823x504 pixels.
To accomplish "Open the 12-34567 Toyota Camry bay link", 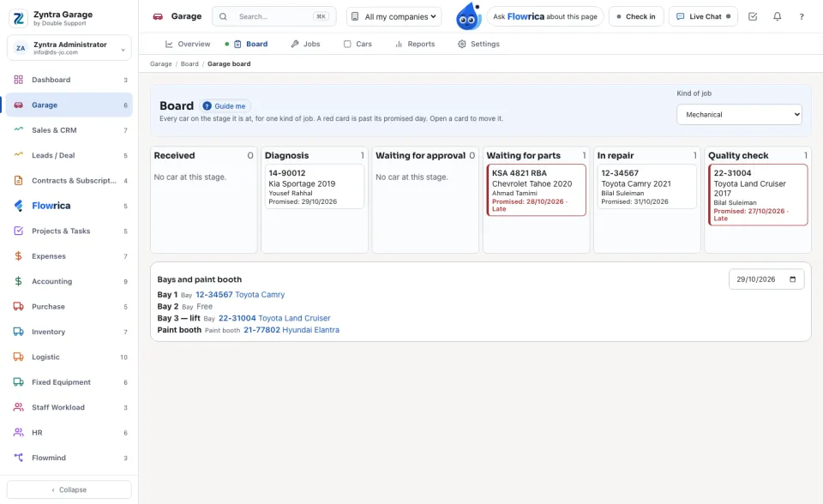I will (240, 295).
